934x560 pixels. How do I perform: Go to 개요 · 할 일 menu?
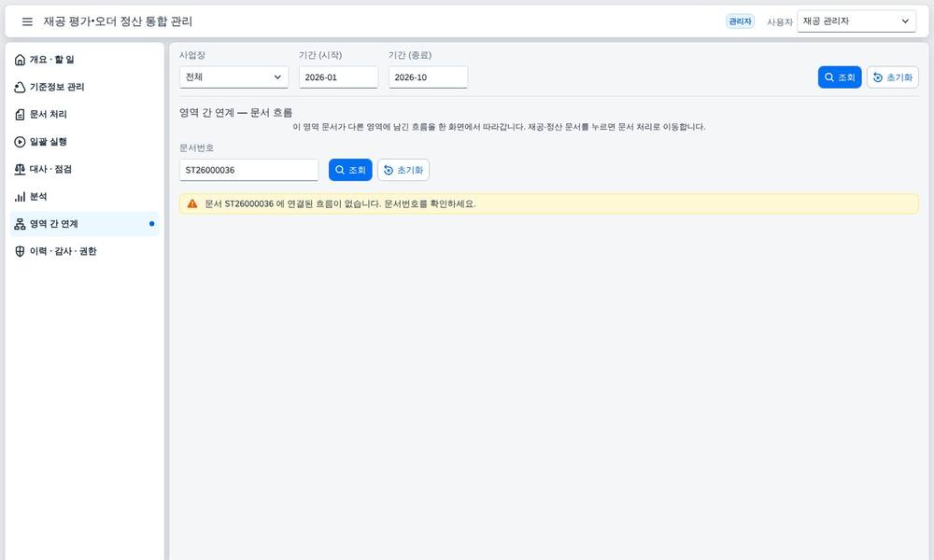coord(85,60)
